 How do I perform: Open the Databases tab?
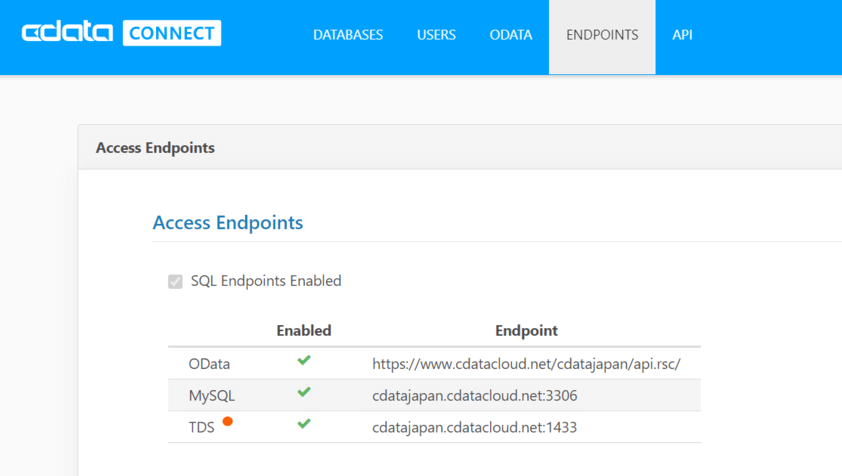[348, 35]
